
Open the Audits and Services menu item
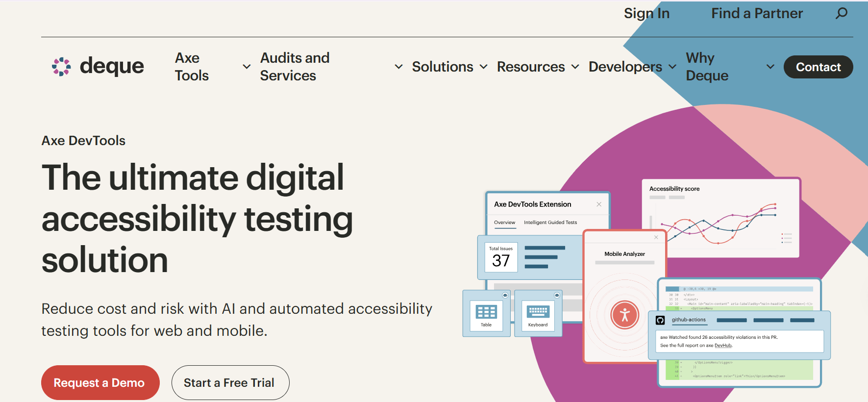295,67
